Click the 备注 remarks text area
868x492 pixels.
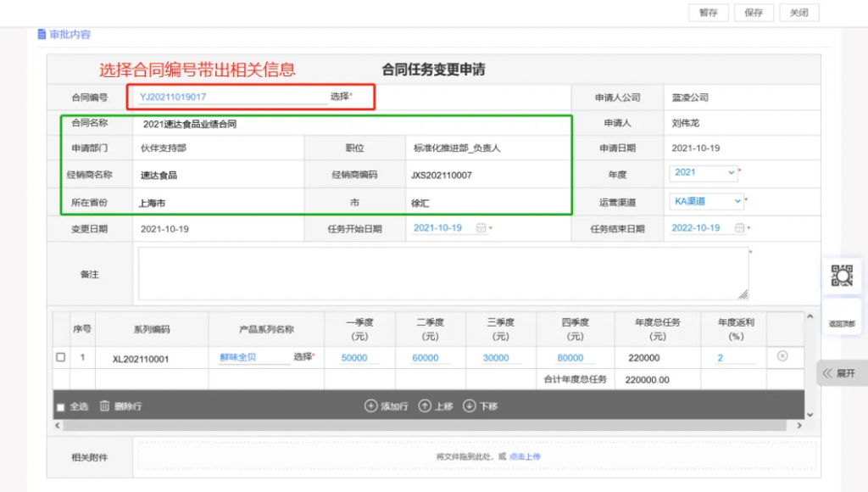[x=442, y=273]
